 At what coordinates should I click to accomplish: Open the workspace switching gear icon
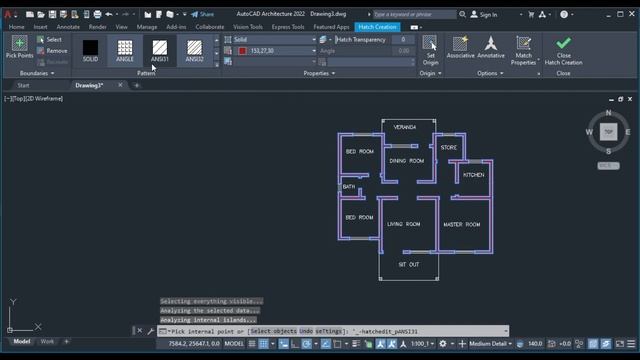coord(443,344)
